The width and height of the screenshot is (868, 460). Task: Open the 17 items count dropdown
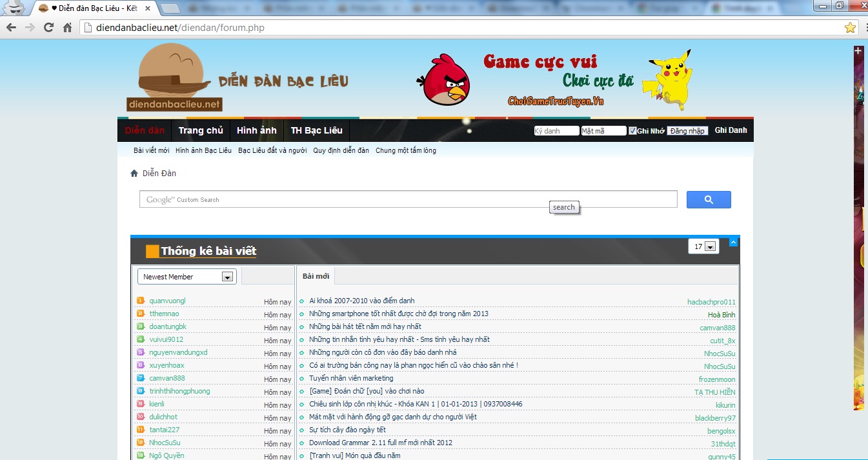pos(704,246)
